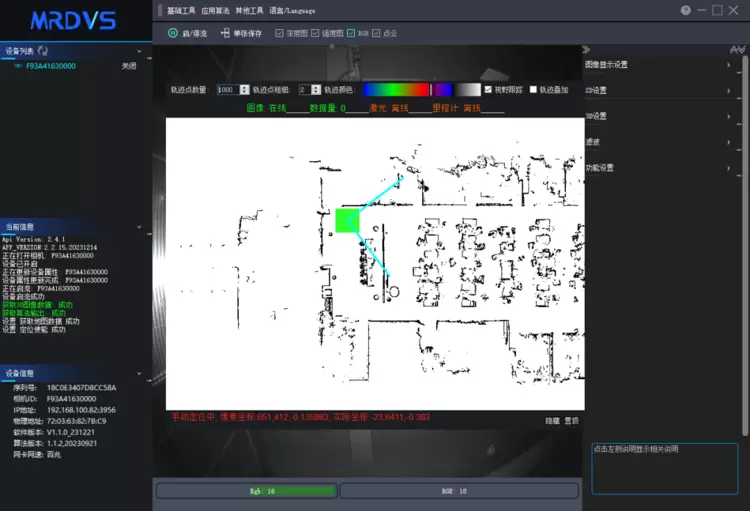
Task: Collapse the 当前信息 current info panel
Action: point(140,227)
